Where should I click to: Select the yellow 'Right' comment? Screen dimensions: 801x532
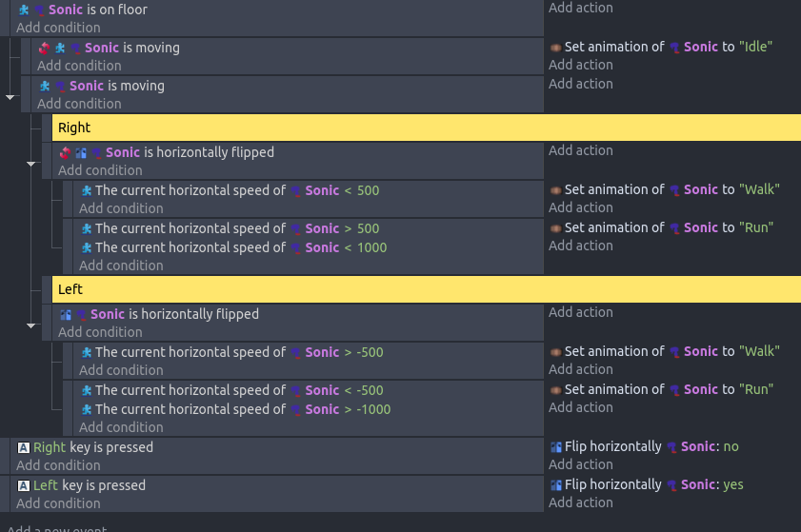click(x=427, y=128)
